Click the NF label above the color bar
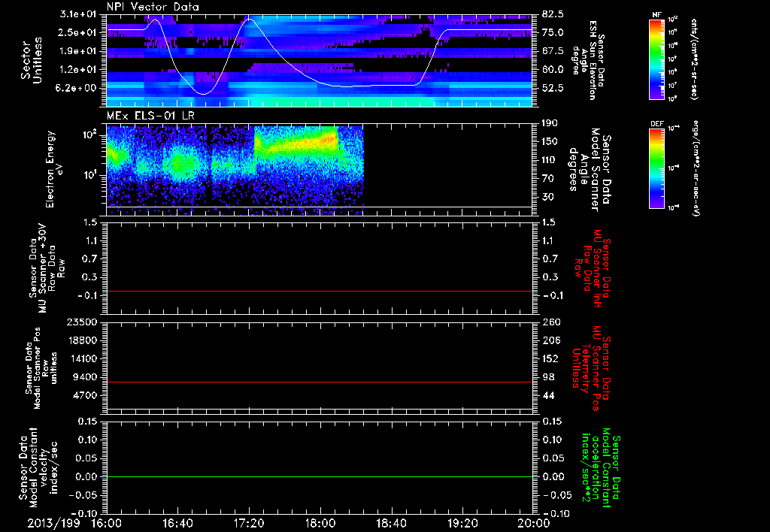Screen dimensions: 770x532 click(x=656, y=16)
